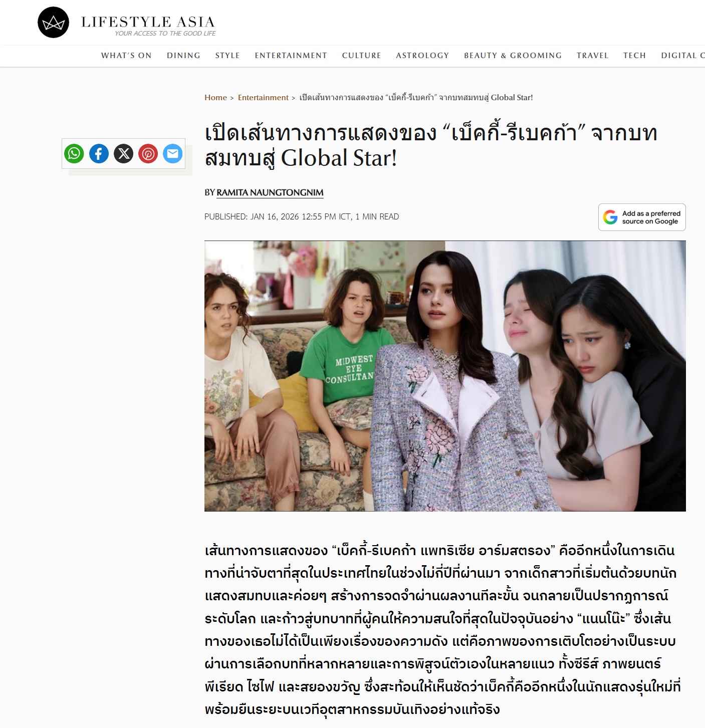Screen dimensions: 705x728
Task: Share article via WhatsApp icon
Action: [74, 153]
